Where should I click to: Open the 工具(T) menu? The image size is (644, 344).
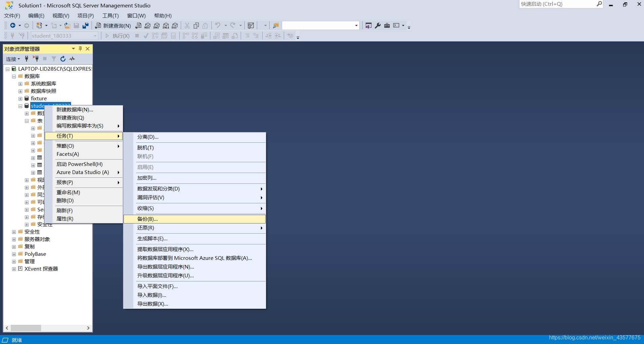click(x=111, y=16)
